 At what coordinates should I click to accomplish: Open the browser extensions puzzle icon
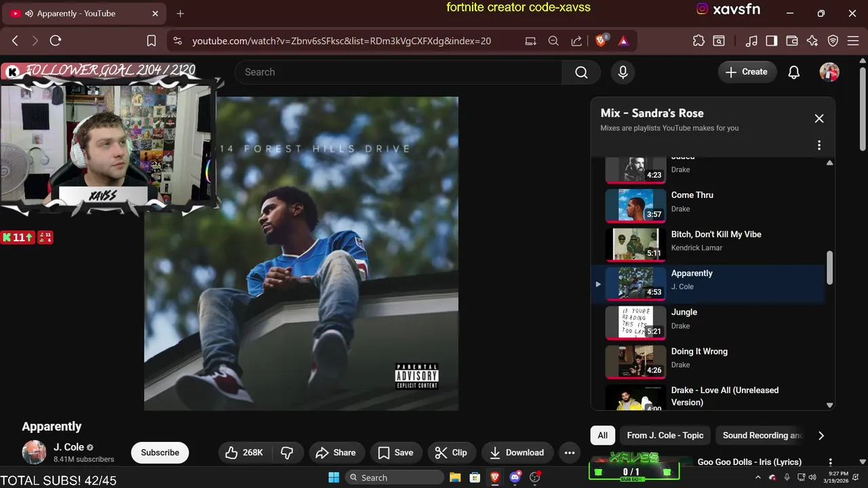698,41
